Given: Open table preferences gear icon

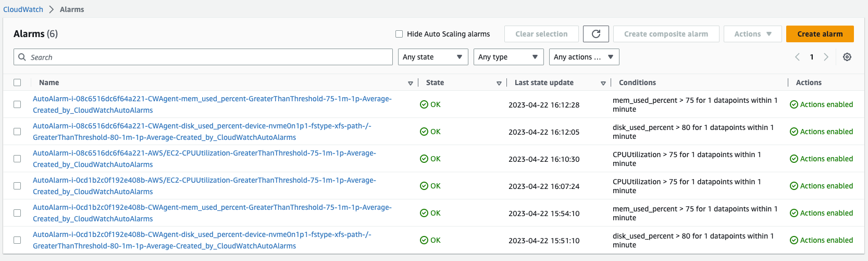Looking at the screenshot, I should click(847, 57).
